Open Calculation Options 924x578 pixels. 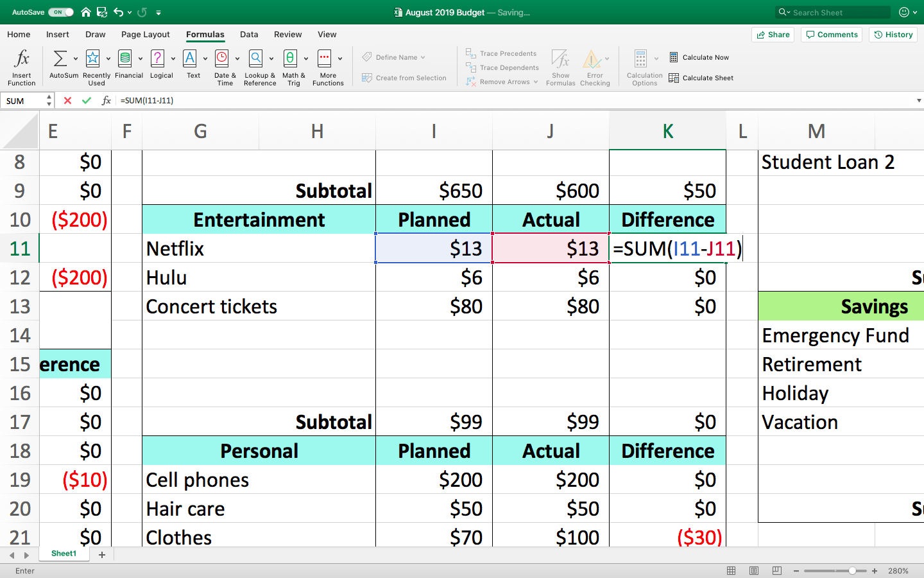tap(644, 67)
